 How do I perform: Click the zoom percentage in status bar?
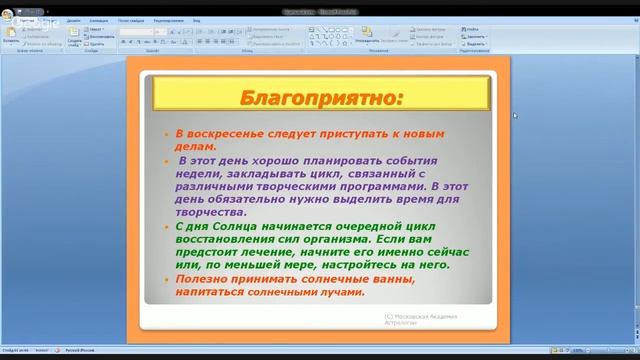pyautogui.click(x=578, y=350)
